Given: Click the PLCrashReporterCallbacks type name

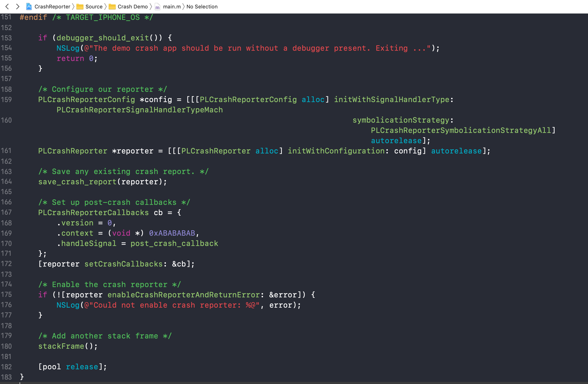Looking at the screenshot, I should [93, 212].
